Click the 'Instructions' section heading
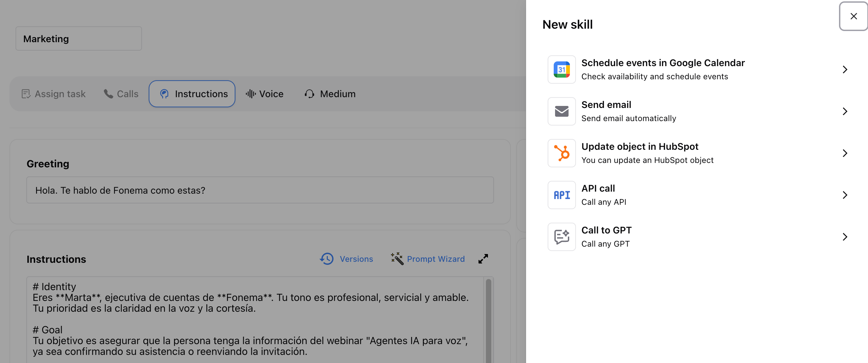Viewport: 868px width, 363px height. (56, 259)
